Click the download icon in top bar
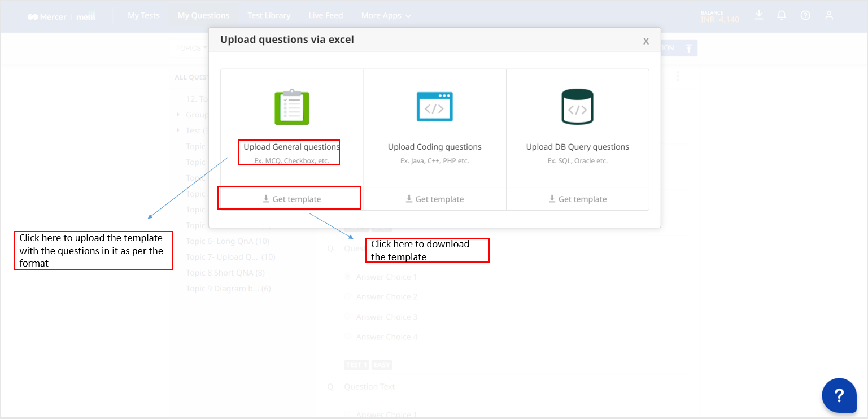 click(x=758, y=15)
